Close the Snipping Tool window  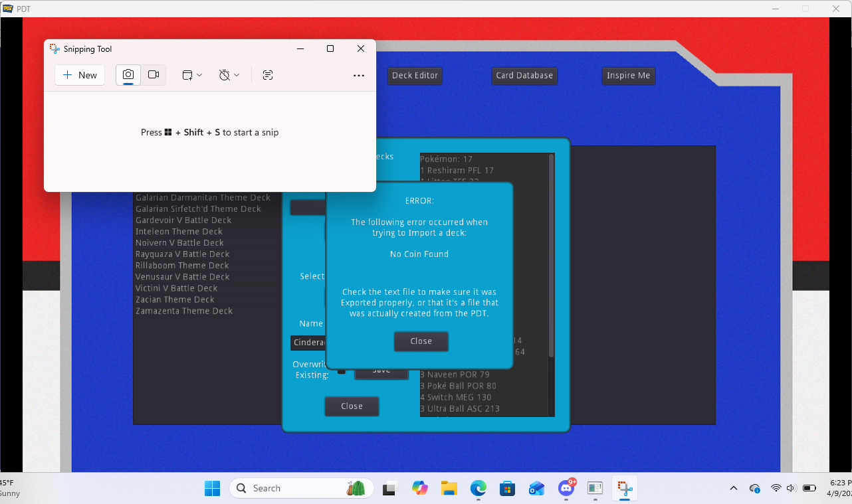(361, 48)
